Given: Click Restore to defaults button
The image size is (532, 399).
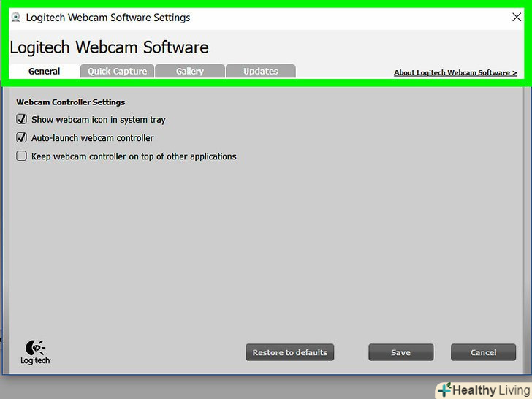Looking at the screenshot, I should coord(289,352).
